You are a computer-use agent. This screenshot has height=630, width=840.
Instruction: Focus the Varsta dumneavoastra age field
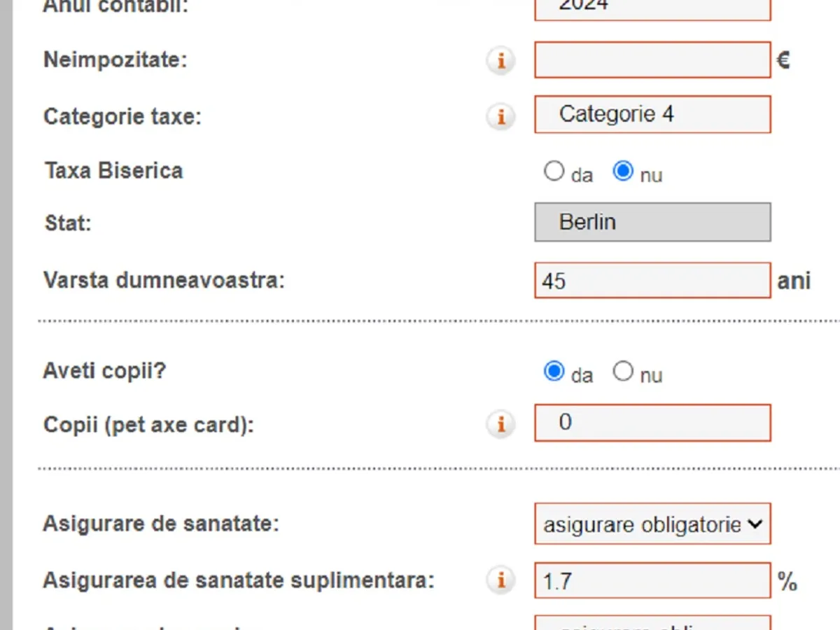click(x=652, y=281)
